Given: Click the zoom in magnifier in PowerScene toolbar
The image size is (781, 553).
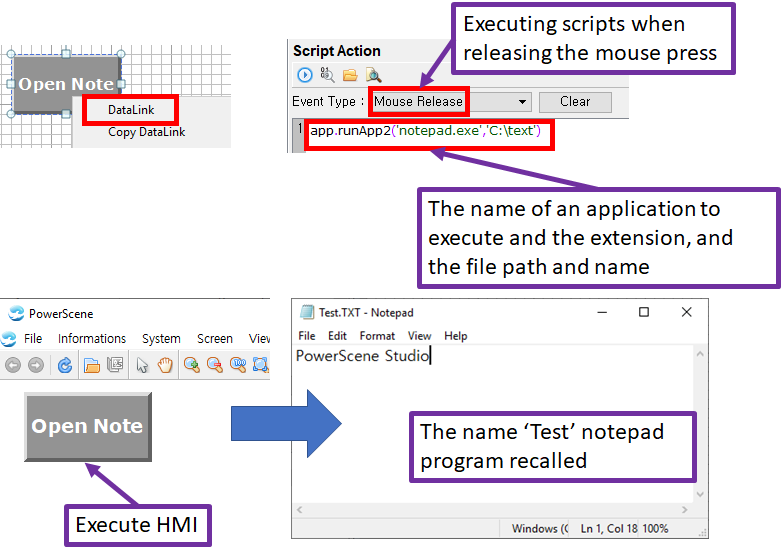Looking at the screenshot, I should pyautogui.click(x=191, y=365).
